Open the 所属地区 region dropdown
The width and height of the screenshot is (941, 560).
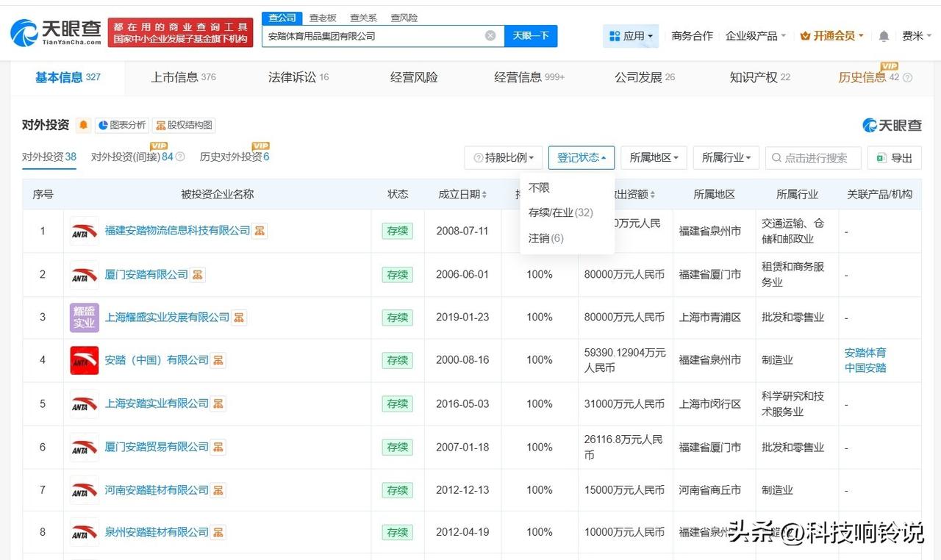pos(654,158)
